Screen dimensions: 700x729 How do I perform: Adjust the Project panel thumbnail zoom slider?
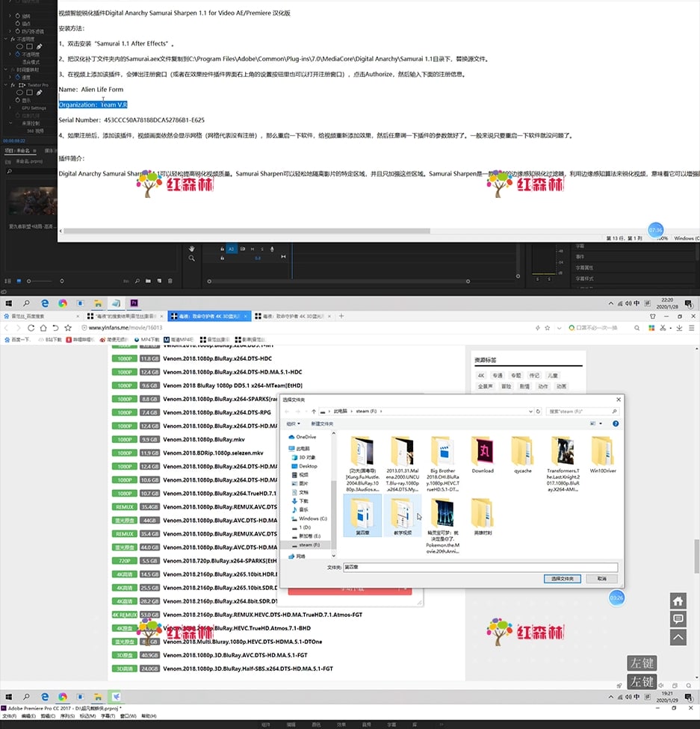[x=40, y=281]
